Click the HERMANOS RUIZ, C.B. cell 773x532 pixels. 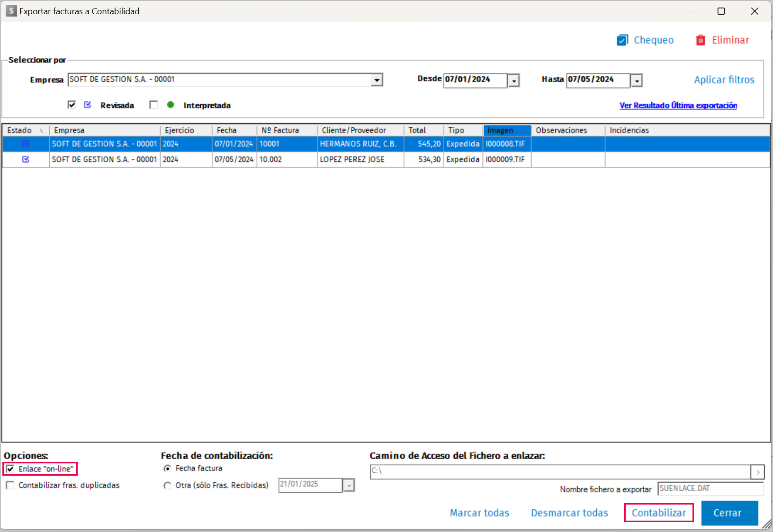coord(360,144)
